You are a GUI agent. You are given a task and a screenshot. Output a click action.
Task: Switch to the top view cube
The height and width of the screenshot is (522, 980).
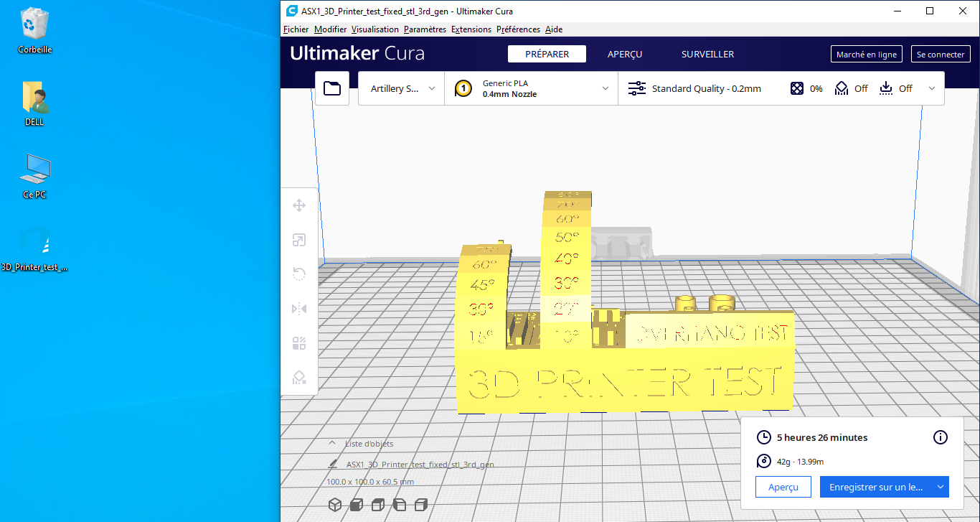tap(378, 504)
